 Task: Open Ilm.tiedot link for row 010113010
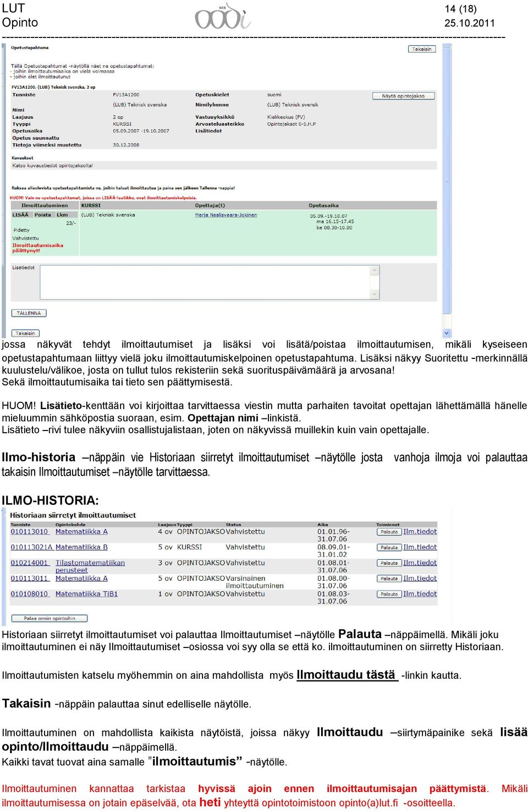point(420,532)
